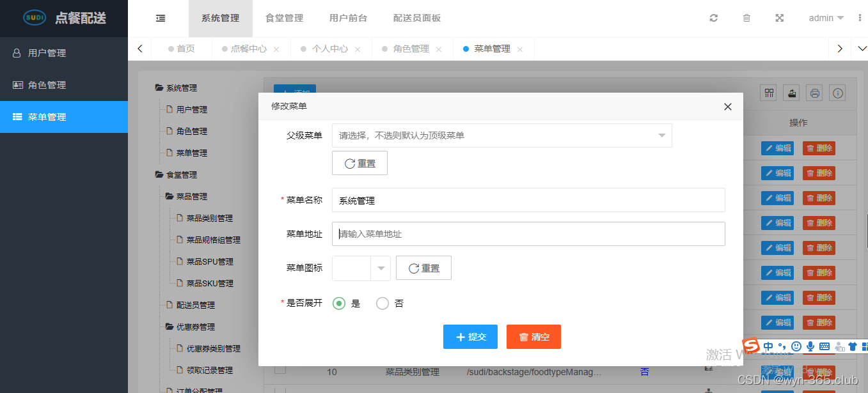Image resolution: width=868 pixels, height=393 pixels.
Task: Toggle fullscreen with the expand icon
Action: point(780,18)
